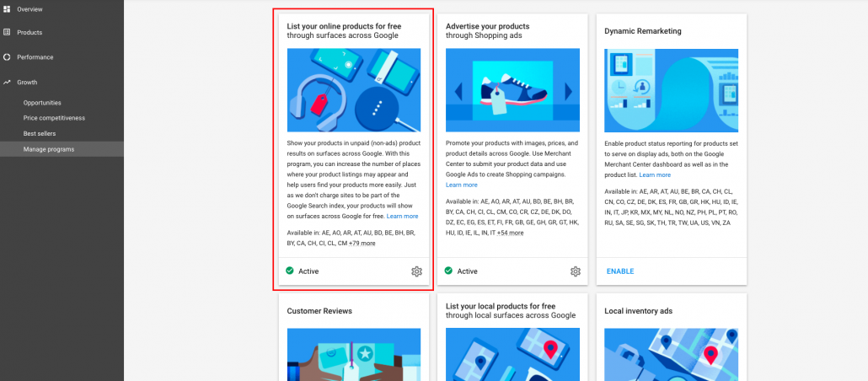Select Manage programs in sidebar
Viewport: 868px width, 381px height.
62,149
